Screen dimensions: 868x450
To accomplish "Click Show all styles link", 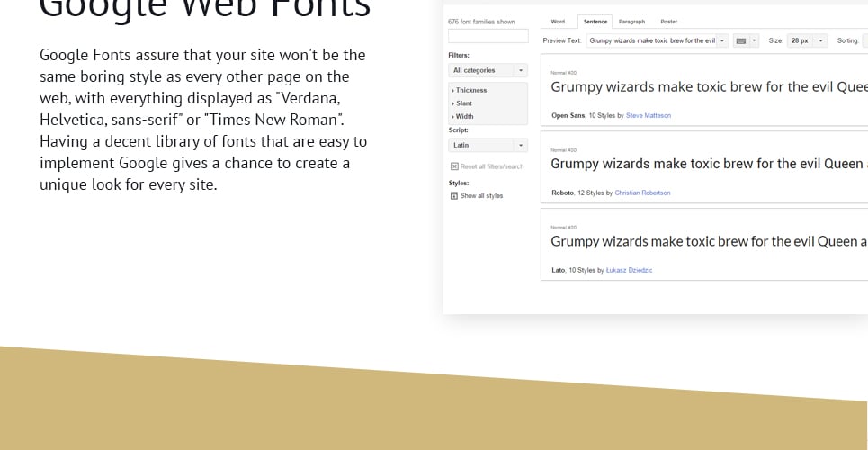I will tap(481, 195).
